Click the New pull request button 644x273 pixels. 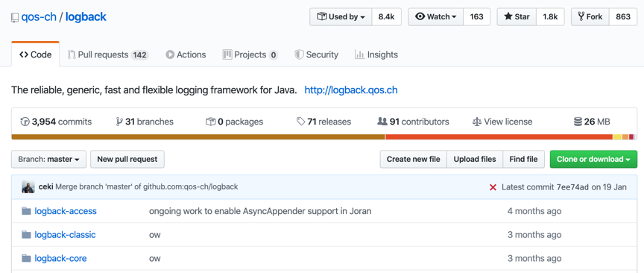[x=127, y=159]
